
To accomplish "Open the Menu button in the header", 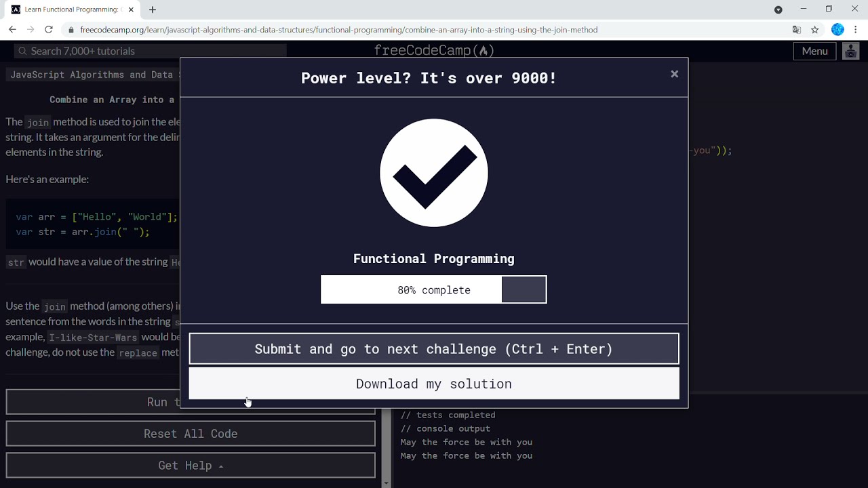I will click(x=814, y=51).
